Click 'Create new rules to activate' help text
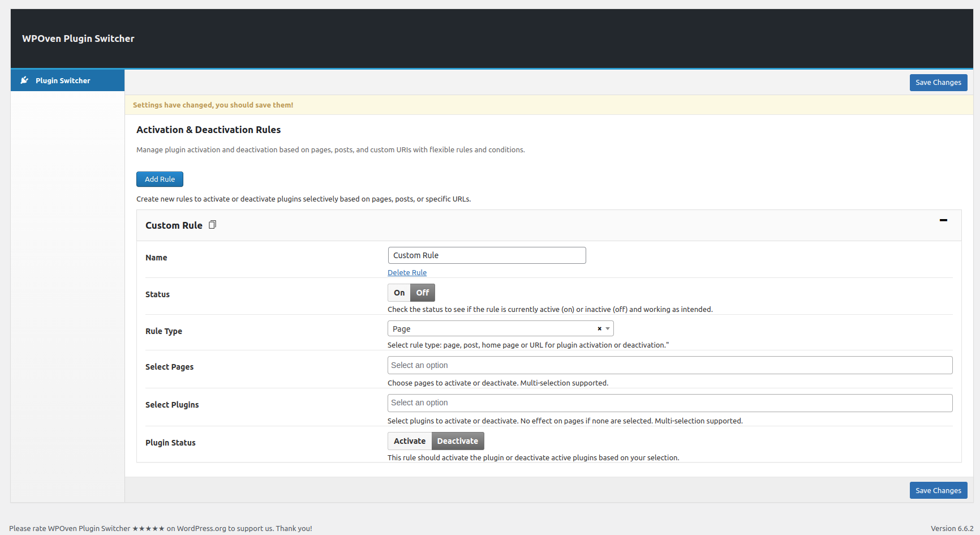Image resolution: width=980 pixels, height=535 pixels. coord(303,199)
